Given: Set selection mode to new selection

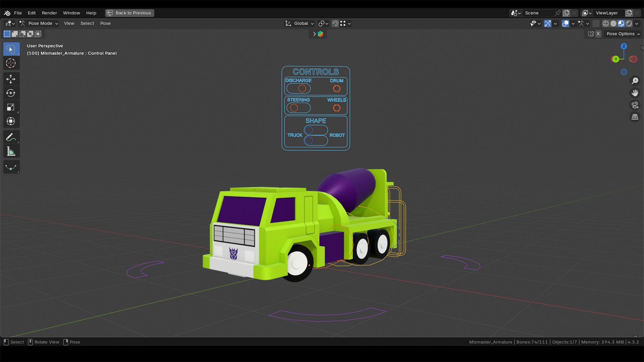Looking at the screenshot, I should (x=7, y=34).
